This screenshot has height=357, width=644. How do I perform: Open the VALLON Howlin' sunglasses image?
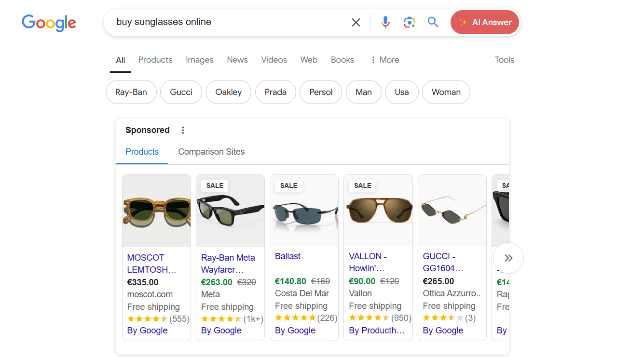click(x=378, y=211)
